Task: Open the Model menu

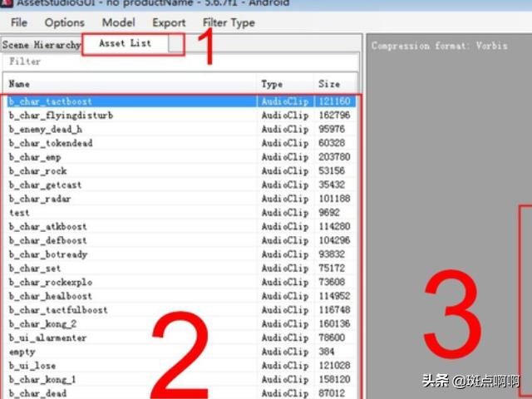Action: 118,22
